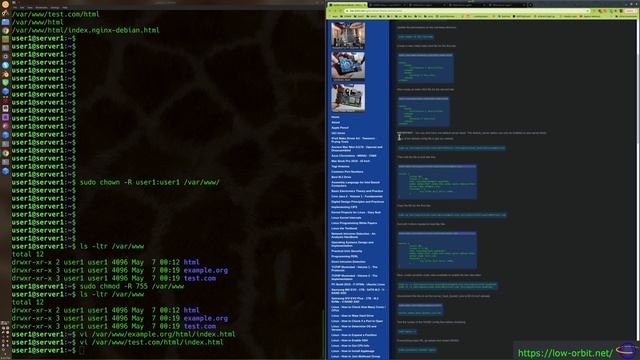This screenshot has height=360, width=640.
Task: Click the hard drive thumbnail in sidebar
Action: [x=348, y=66]
